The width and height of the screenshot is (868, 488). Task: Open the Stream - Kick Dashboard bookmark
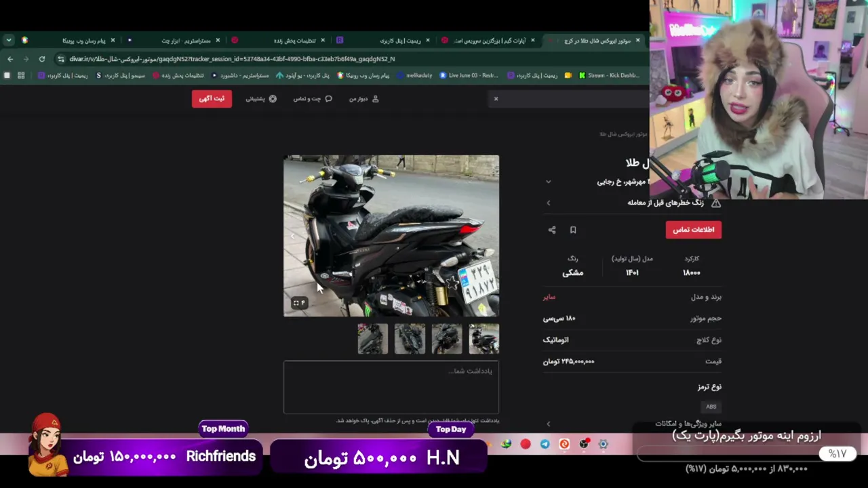[x=608, y=75]
